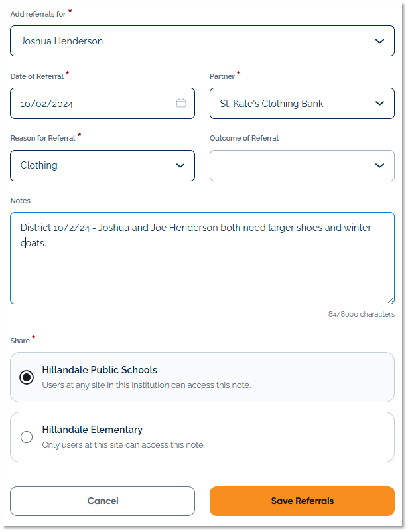This screenshot has height=532, width=408.
Task: Click the Save Referrals button
Action: pyautogui.click(x=302, y=501)
